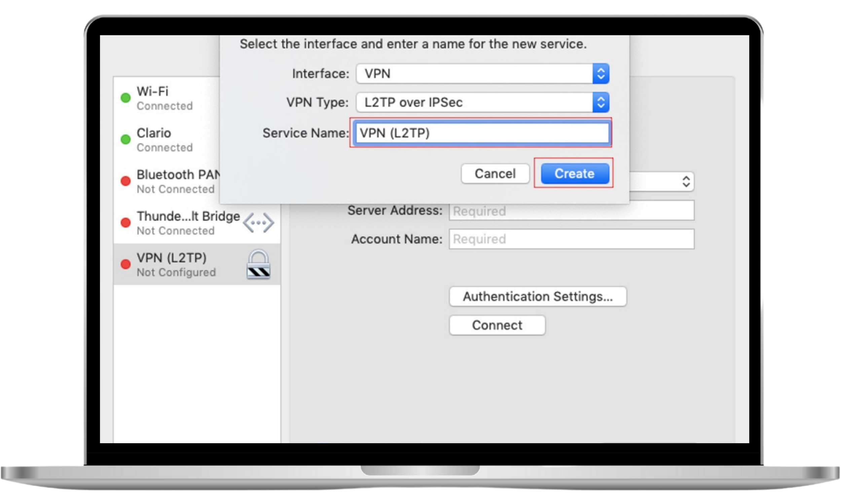Open the Interface dropdown showing VPN
Image resolution: width=841 pixels, height=504 pixels.
[x=476, y=73]
